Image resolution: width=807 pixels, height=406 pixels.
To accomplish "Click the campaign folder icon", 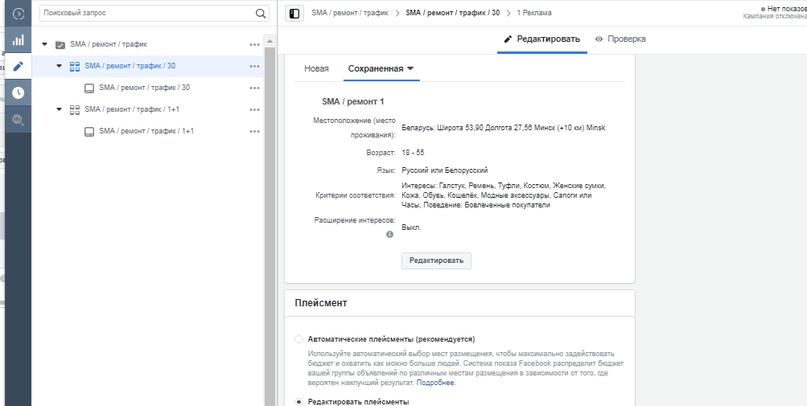I will [x=60, y=45].
